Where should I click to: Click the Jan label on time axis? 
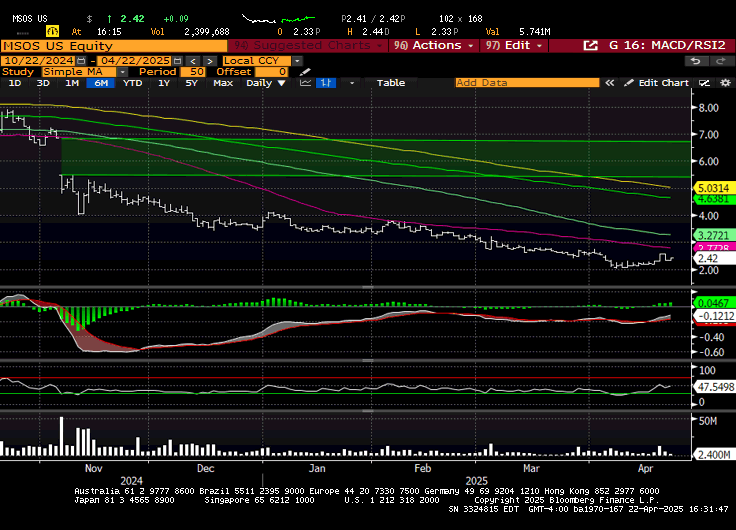pos(317,468)
